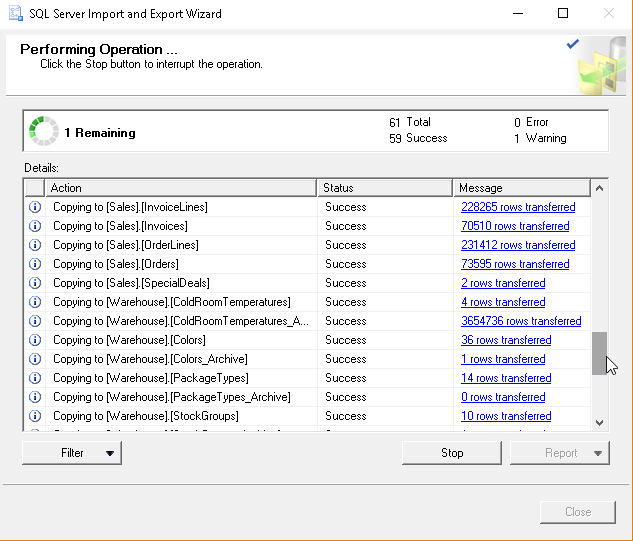
Task: Click info icon for Sales SpecialDeals row
Action: point(35,283)
